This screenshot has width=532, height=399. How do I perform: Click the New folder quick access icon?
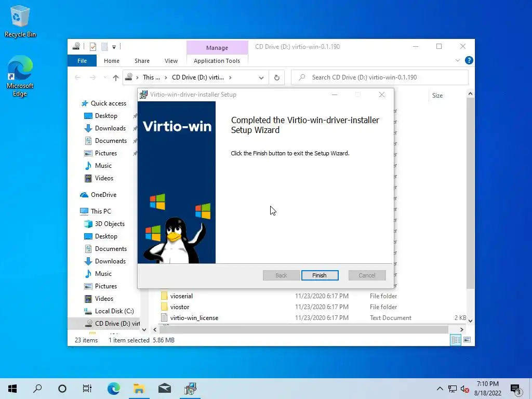(x=104, y=47)
